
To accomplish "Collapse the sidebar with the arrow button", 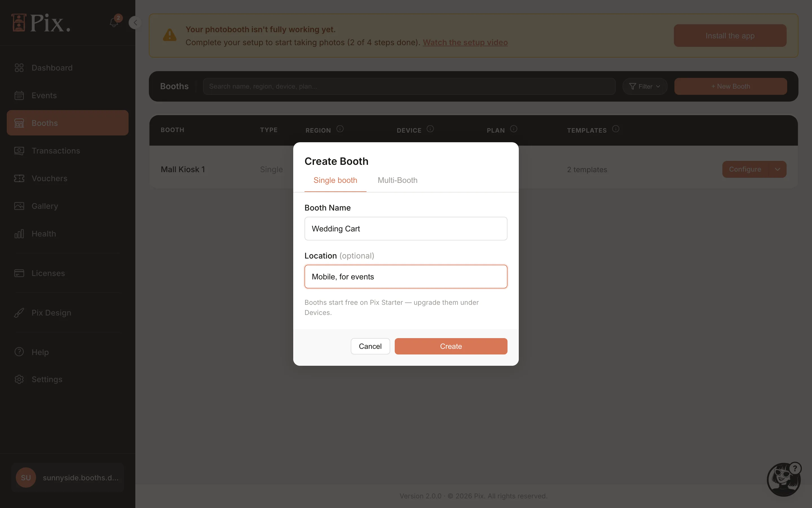I will tap(135, 23).
